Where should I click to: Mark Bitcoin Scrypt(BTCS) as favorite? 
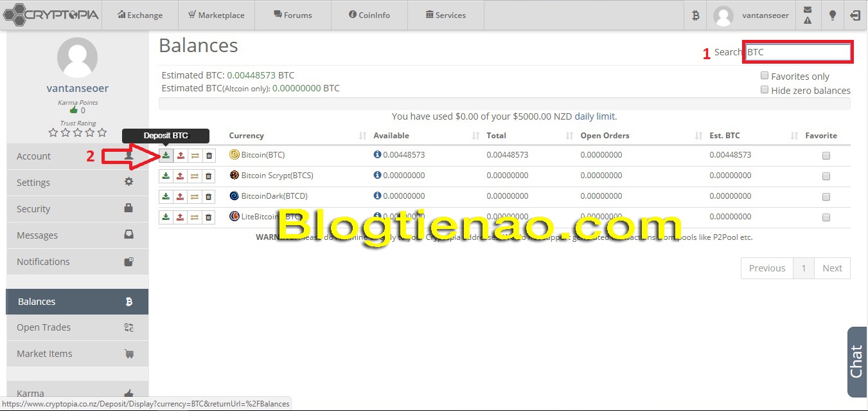(x=826, y=176)
